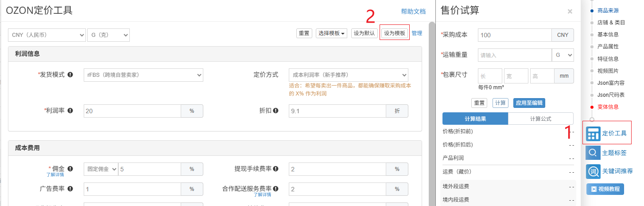Open the 帮助文档 link
644x206 pixels.
(x=413, y=12)
